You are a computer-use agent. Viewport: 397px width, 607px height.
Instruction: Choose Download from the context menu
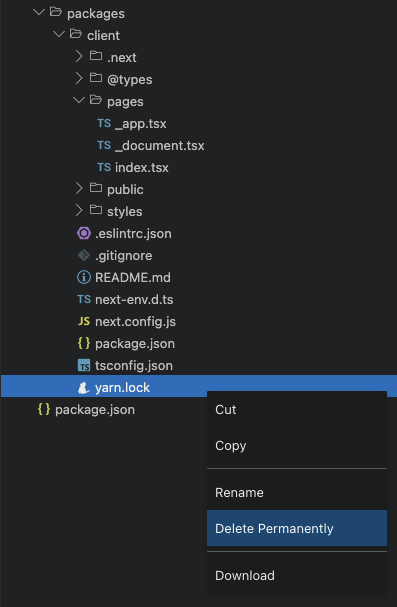297,575
